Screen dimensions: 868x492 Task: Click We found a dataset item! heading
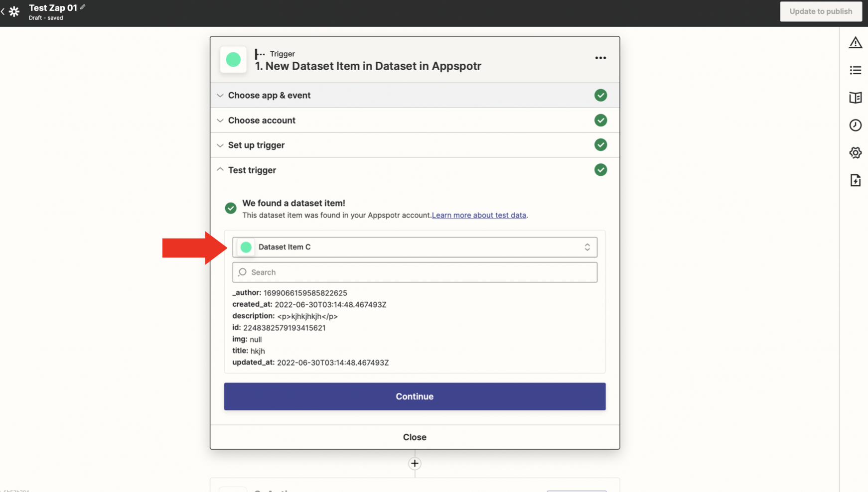[293, 203]
